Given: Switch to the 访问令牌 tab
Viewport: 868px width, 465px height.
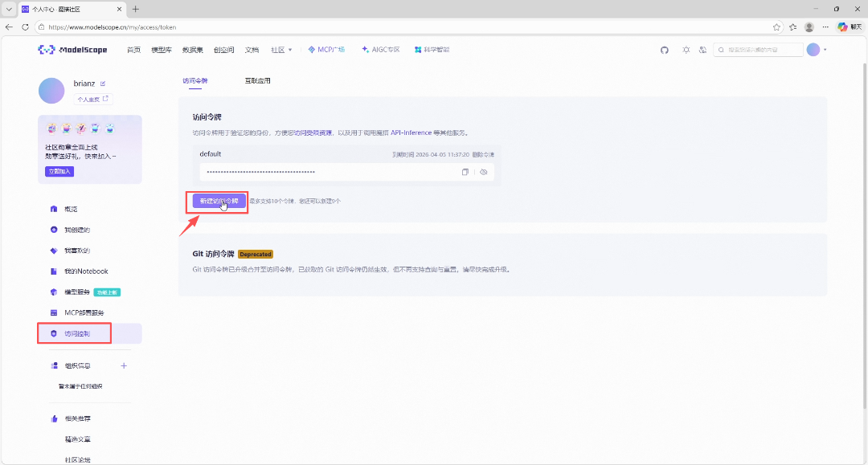Looking at the screenshot, I should [x=194, y=81].
